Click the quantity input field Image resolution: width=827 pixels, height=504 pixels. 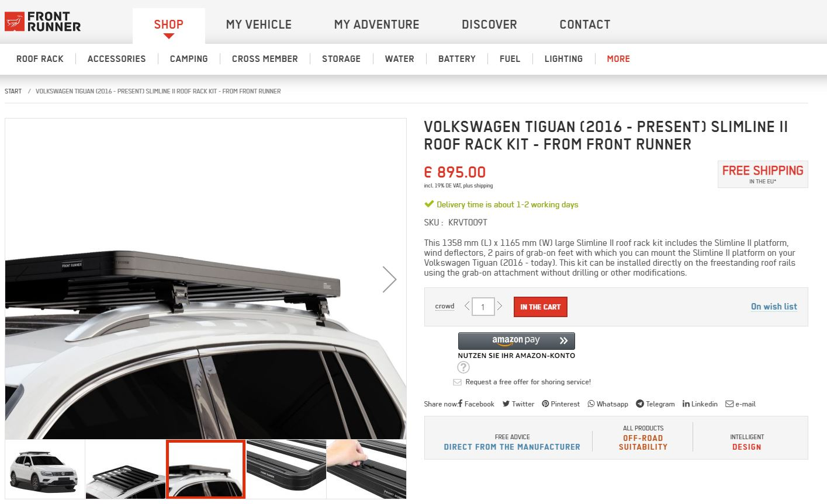483,307
